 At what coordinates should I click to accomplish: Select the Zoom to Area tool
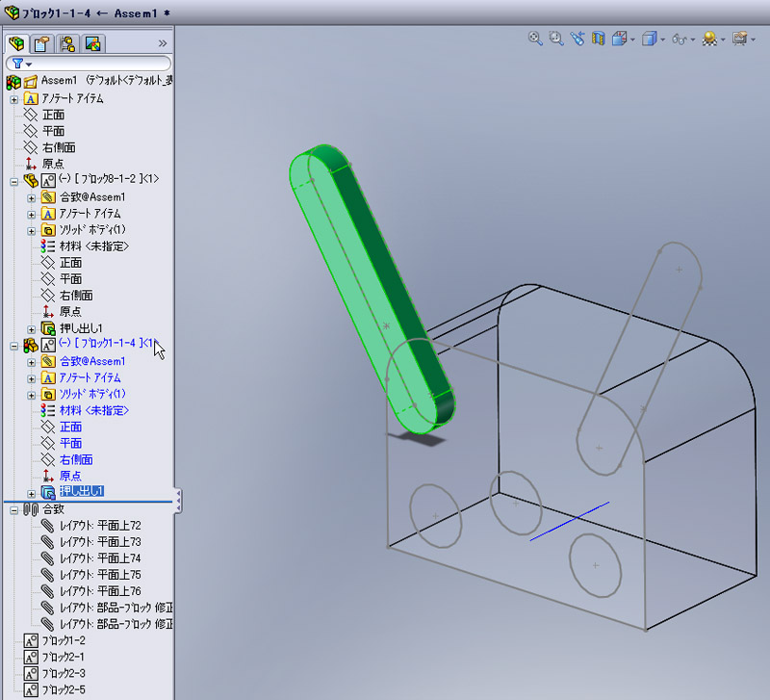[555, 39]
